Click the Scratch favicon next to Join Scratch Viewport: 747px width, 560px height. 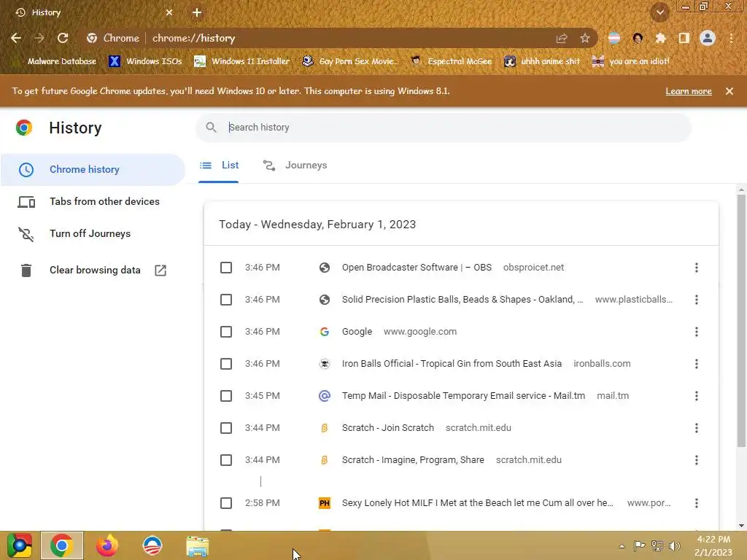[x=325, y=427]
